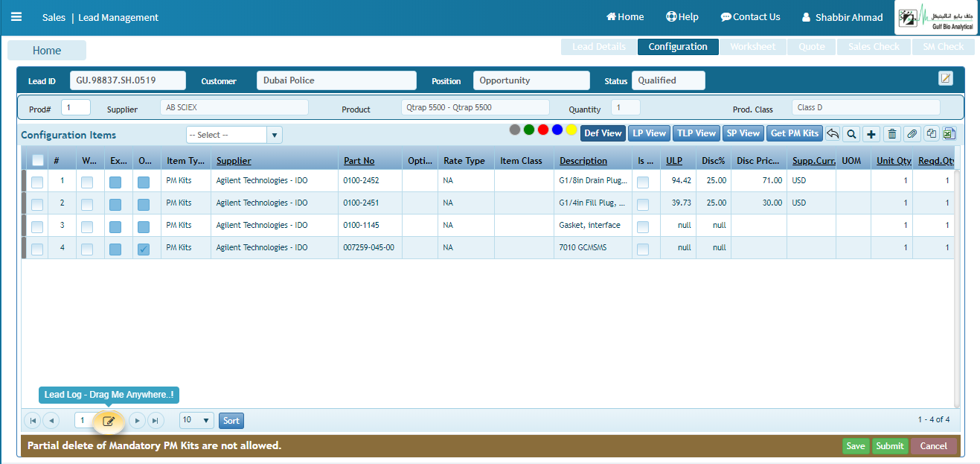The height and width of the screenshot is (464, 980).
Task: Click the green color circle
Action: pos(529,130)
